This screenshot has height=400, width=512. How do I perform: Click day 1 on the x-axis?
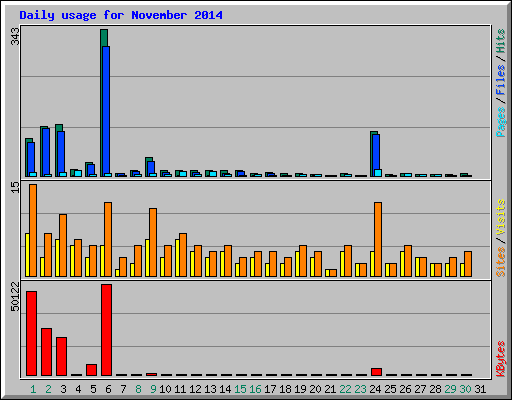tap(33, 389)
